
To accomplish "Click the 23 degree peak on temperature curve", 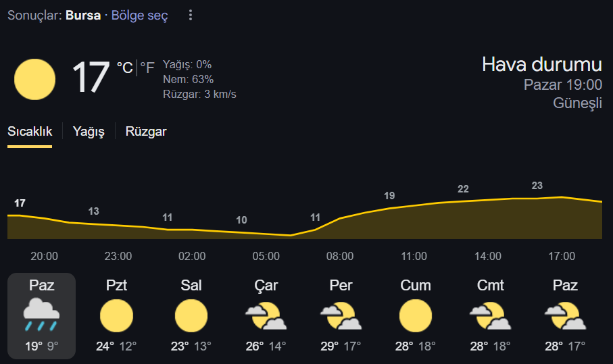I will (x=537, y=186).
